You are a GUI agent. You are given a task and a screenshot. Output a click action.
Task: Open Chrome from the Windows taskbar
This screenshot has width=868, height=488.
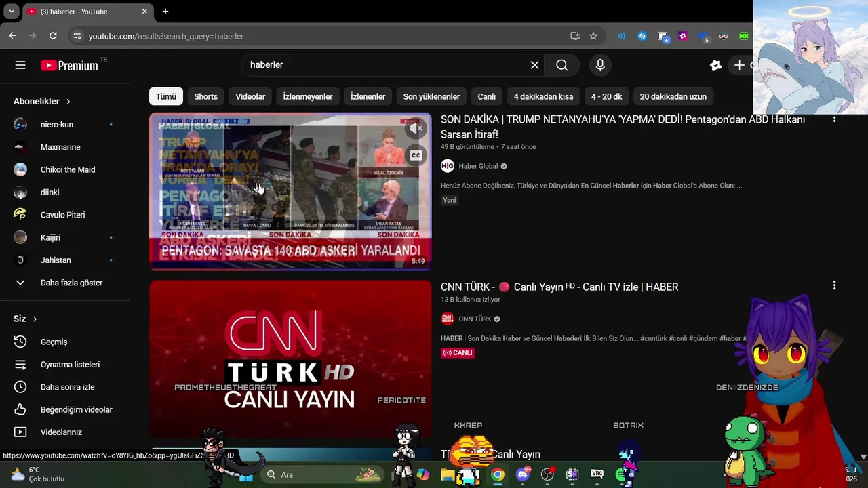click(498, 474)
